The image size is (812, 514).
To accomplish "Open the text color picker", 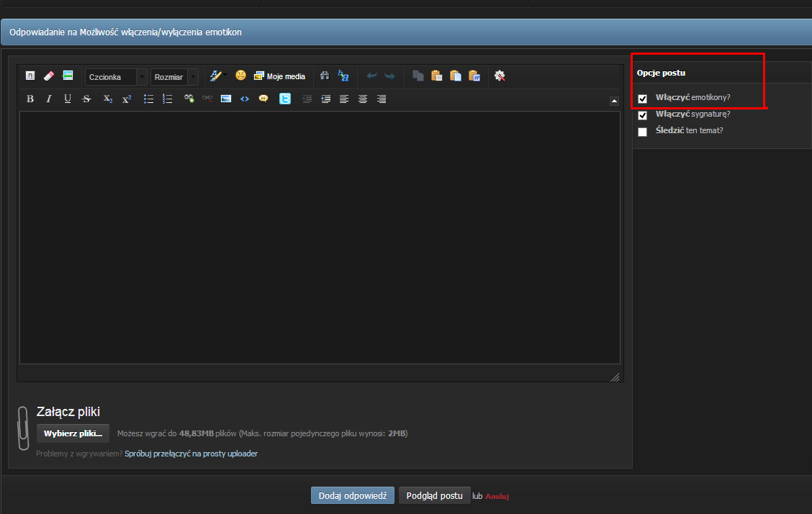I will pyautogui.click(x=217, y=76).
